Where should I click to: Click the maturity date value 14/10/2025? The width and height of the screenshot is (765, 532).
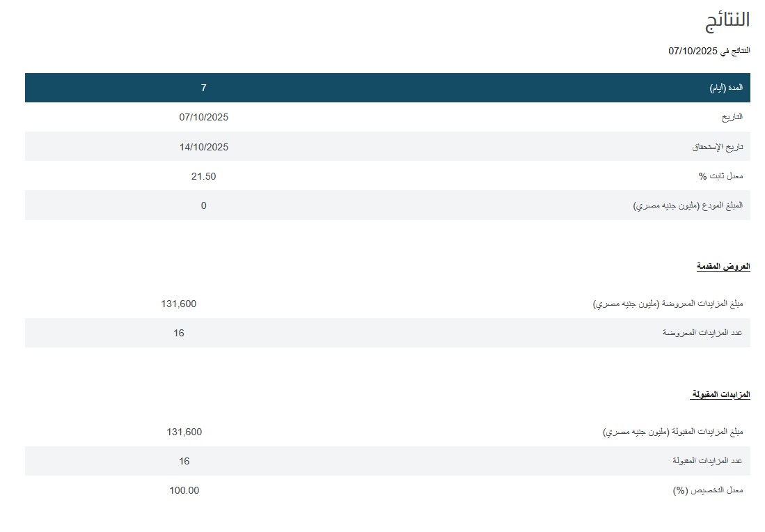(204, 147)
